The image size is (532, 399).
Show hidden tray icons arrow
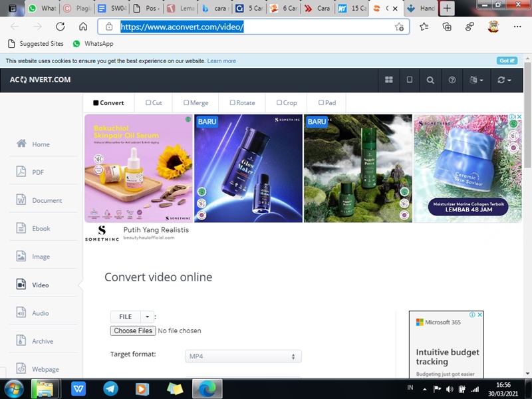(x=424, y=390)
